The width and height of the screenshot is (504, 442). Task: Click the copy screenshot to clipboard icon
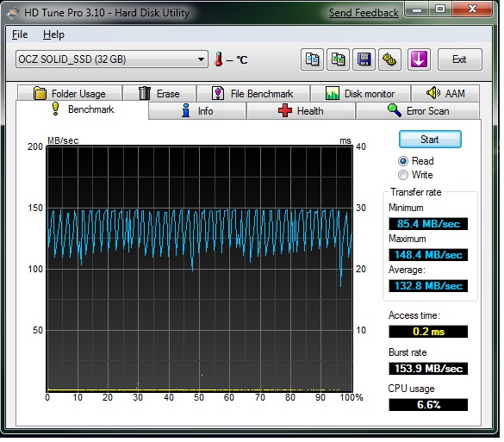(338, 59)
